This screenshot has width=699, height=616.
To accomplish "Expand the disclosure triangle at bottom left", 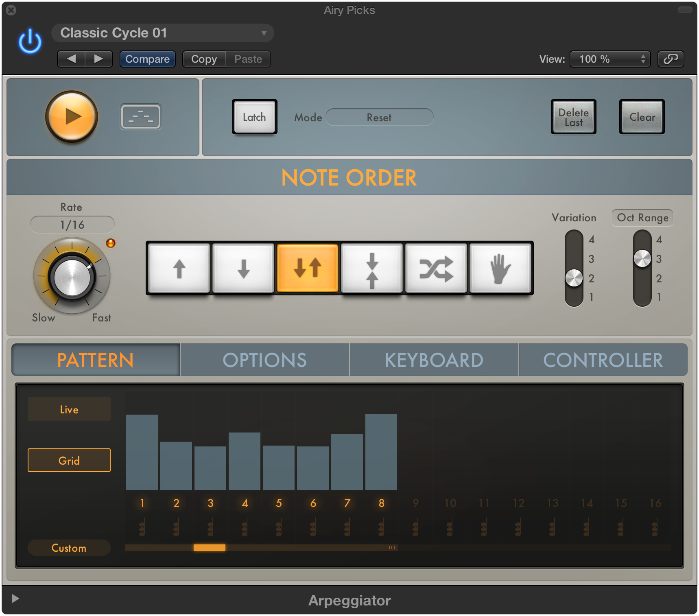I will tap(15, 599).
